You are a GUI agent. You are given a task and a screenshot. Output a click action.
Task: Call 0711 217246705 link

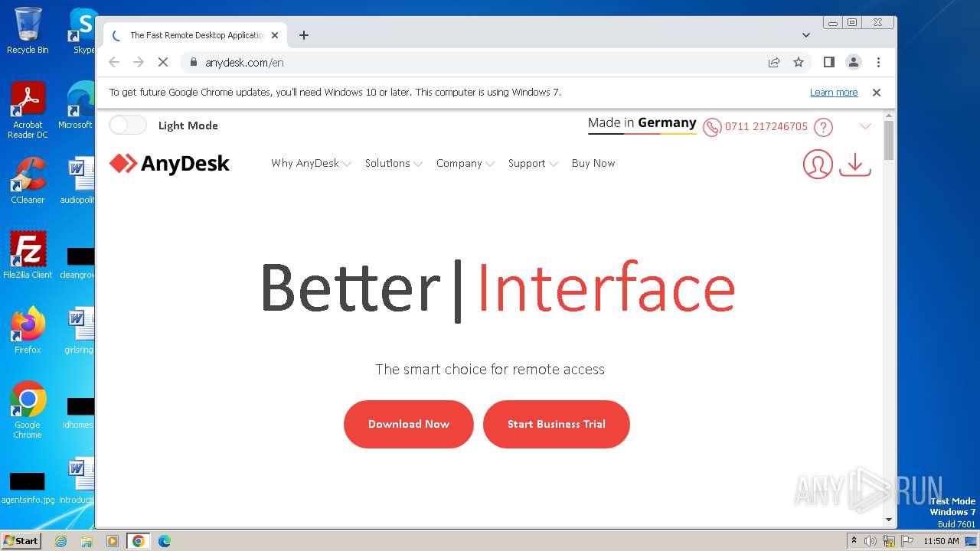(766, 126)
